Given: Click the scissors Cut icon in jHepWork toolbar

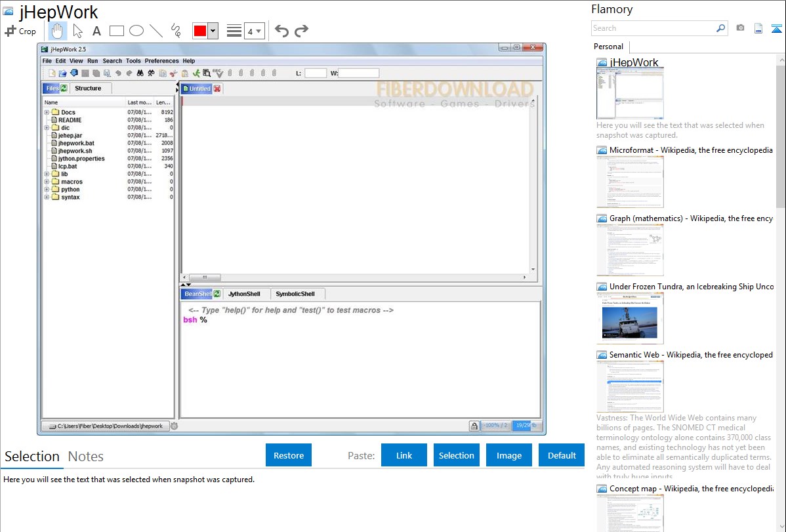Looking at the screenshot, I should (x=173, y=73).
